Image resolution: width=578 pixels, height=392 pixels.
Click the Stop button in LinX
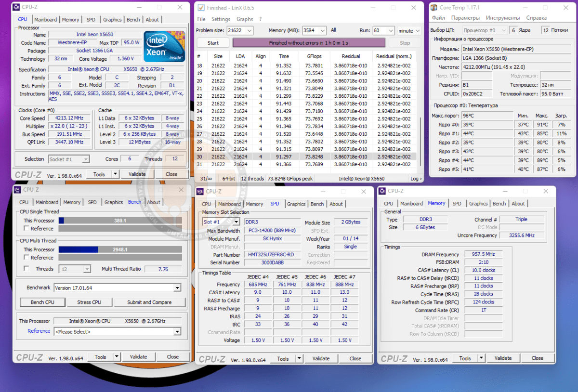[405, 43]
